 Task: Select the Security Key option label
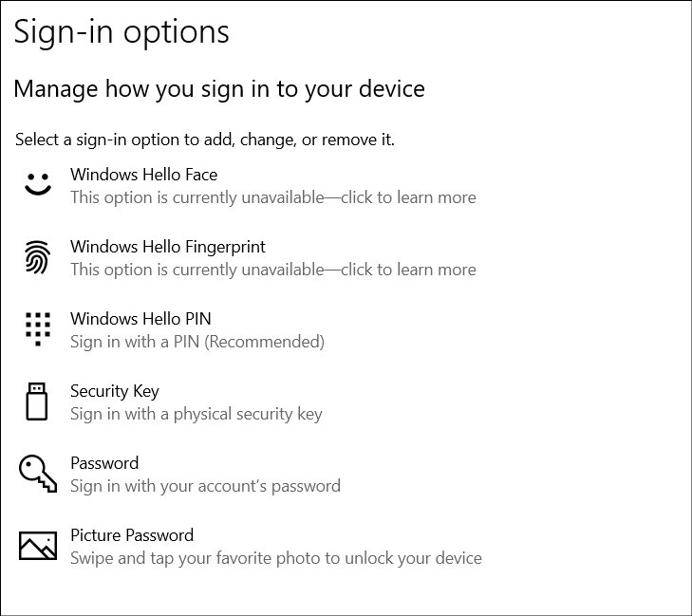[x=115, y=391]
